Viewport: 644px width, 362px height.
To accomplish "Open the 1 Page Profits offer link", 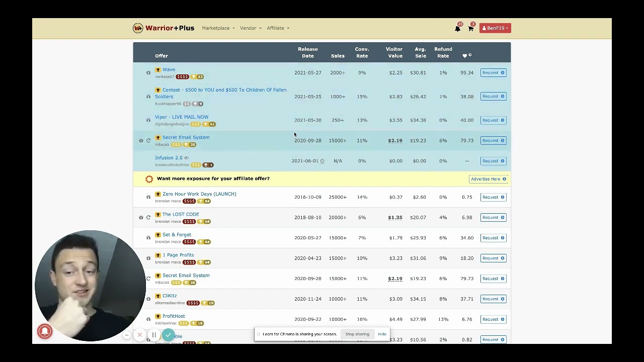I will (178, 255).
